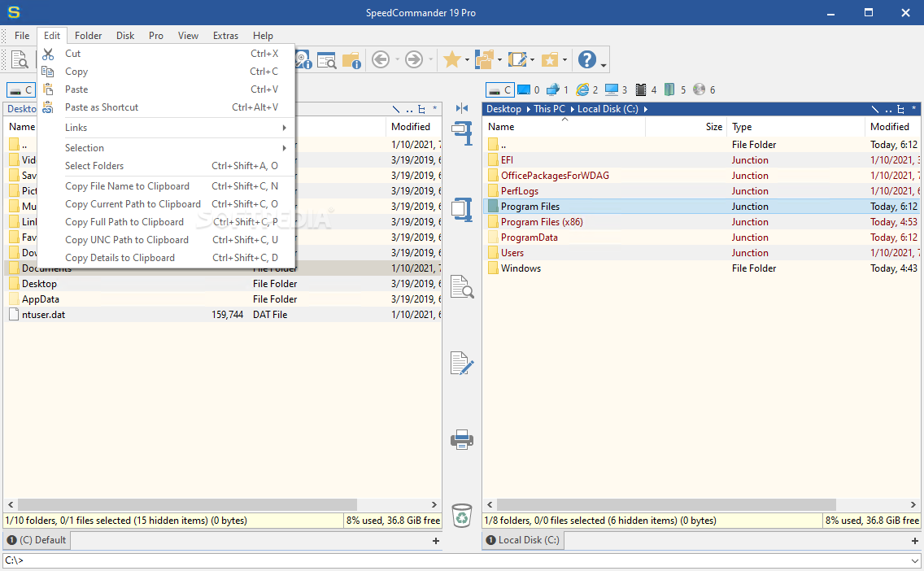Viewport: 924px width, 571px height.
Task: Expand the forward button history dropdown arrow
Action: (x=431, y=59)
